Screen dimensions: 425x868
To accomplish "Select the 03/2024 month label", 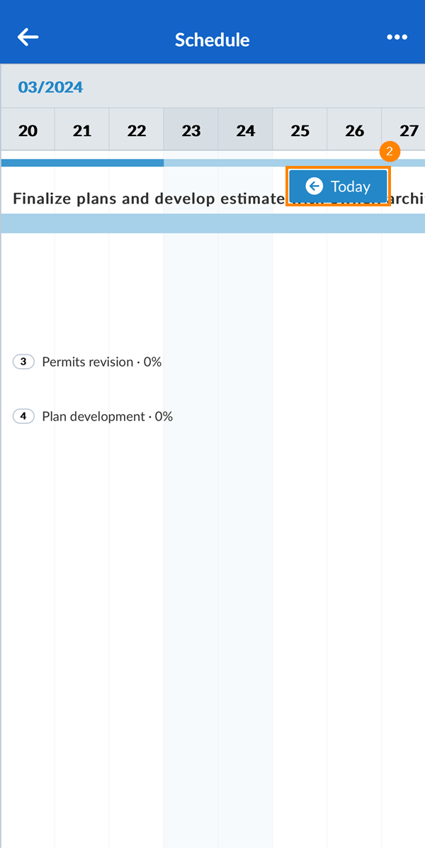I will [x=50, y=87].
